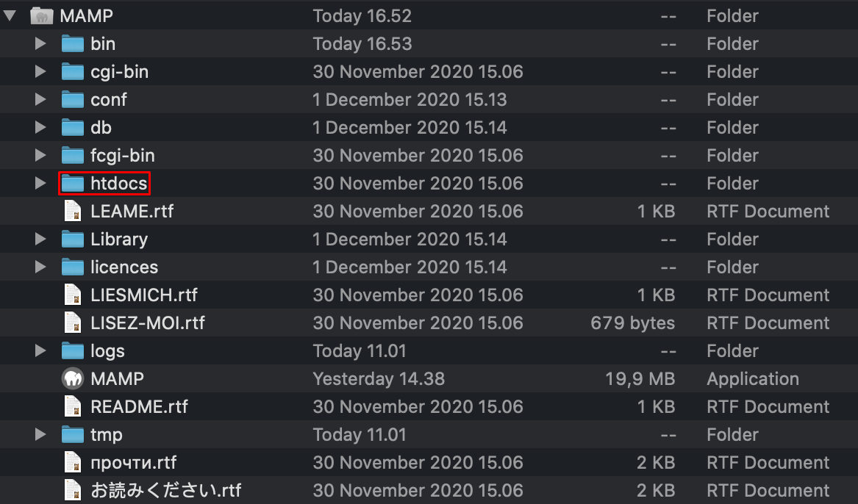Click the LISEZ-MOI.rtf document icon
The width and height of the screenshot is (858, 504).
pyautogui.click(x=72, y=323)
